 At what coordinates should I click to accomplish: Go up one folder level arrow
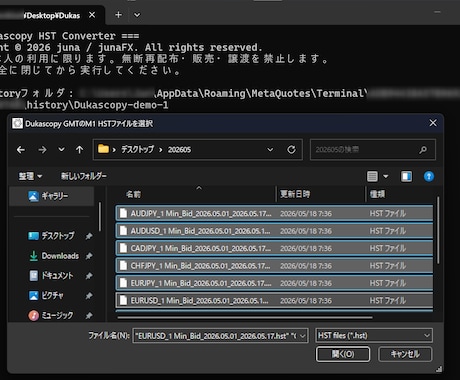click(x=80, y=150)
